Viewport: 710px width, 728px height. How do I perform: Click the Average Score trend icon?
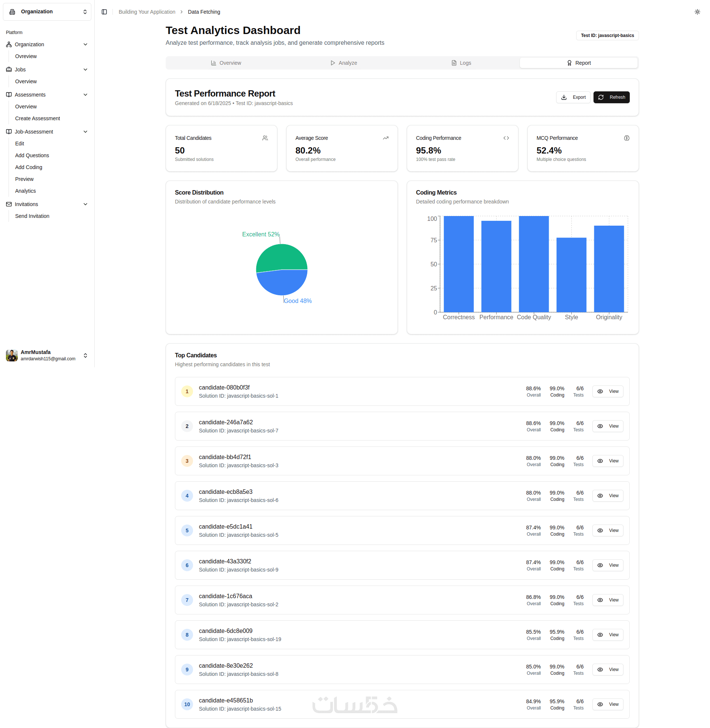386,138
